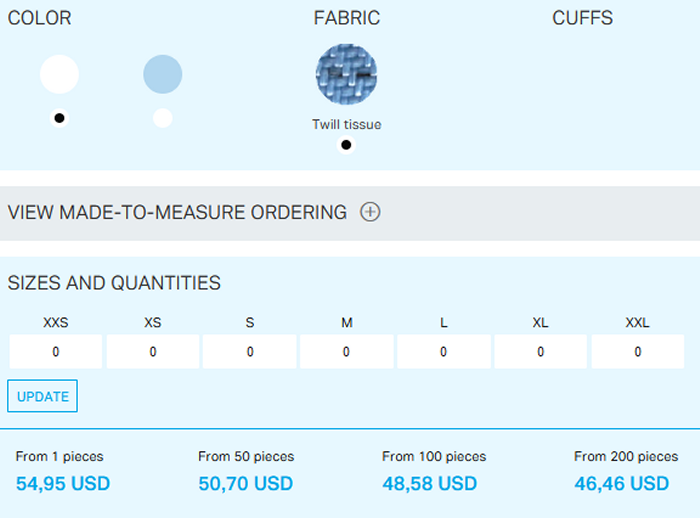Toggle the Twill tissue radio button
The width and height of the screenshot is (700, 518).
(346, 145)
